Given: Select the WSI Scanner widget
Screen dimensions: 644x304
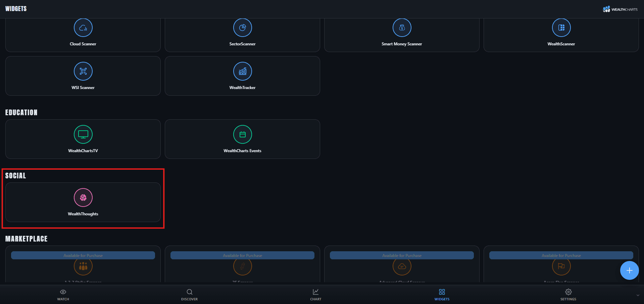Looking at the screenshot, I should point(83,76).
